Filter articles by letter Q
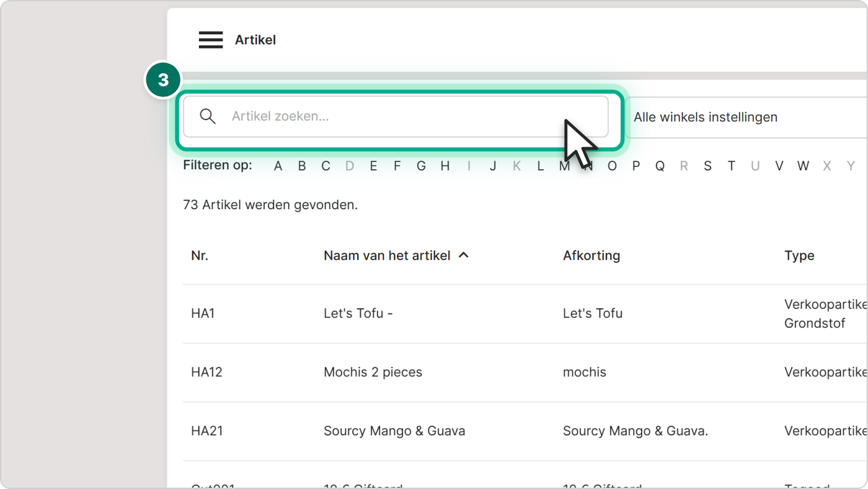The image size is (868, 489). point(660,166)
